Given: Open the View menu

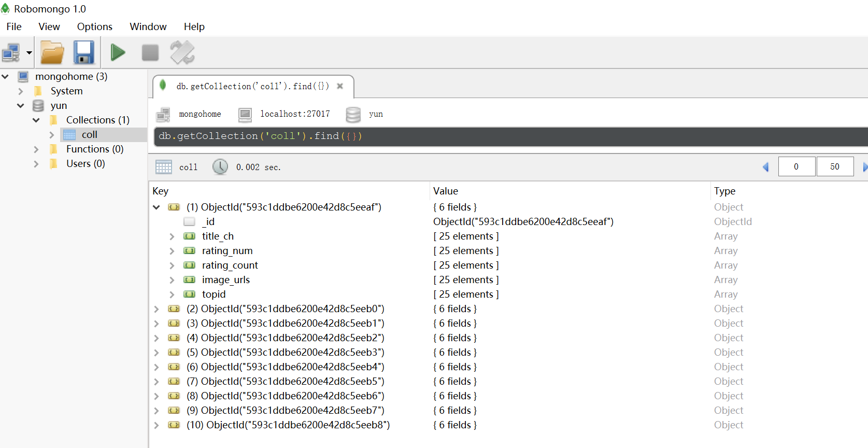Looking at the screenshot, I should [49, 26].
